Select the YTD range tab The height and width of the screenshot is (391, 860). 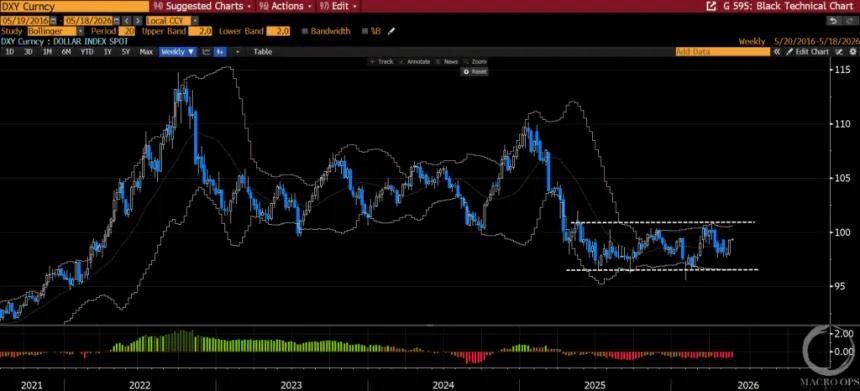pos(87,52)
